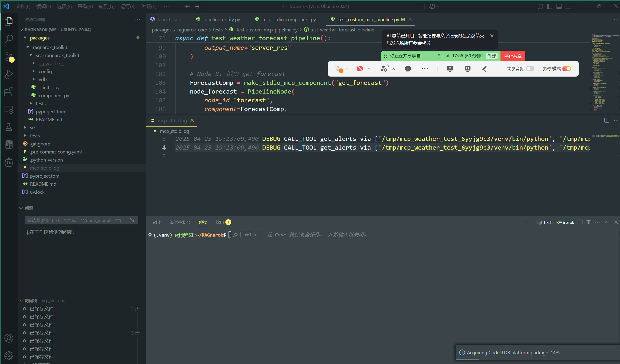Open meeting chat bubble icon

tap(408, 69)
